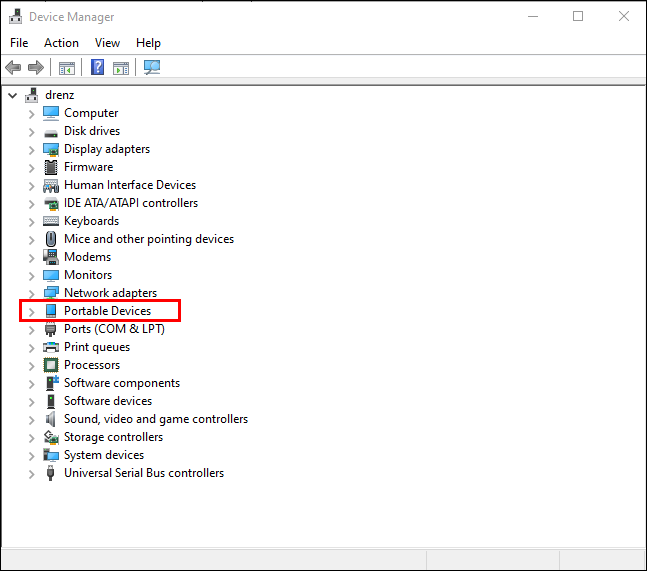Click the Monitors icon
The image size is (647, 571).
tap(51, 275)
